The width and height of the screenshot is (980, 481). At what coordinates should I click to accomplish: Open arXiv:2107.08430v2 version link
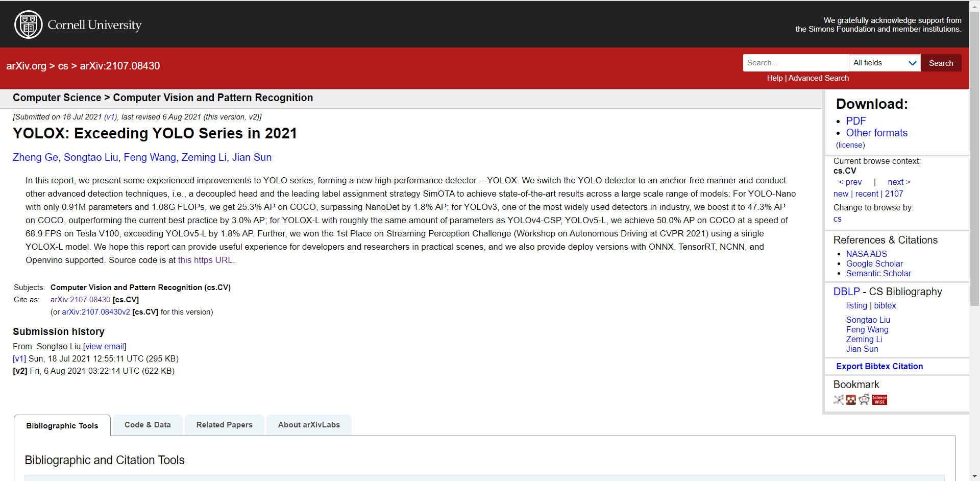click(x=96, y=312)
